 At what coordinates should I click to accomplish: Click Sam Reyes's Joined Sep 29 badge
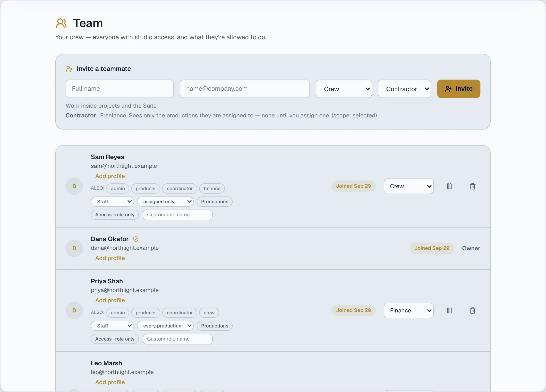(x=354, y=186)
